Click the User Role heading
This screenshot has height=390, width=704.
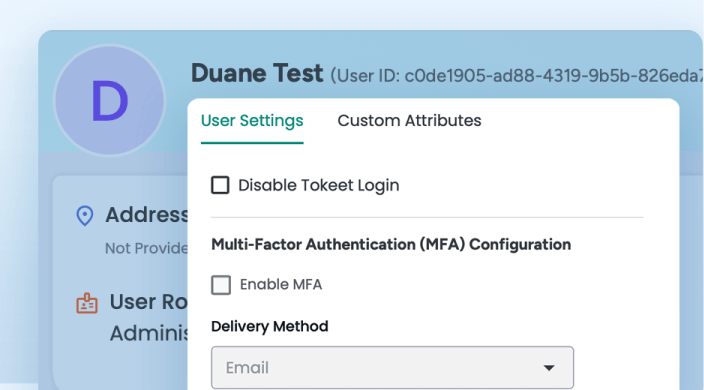(x=149, y=302)
